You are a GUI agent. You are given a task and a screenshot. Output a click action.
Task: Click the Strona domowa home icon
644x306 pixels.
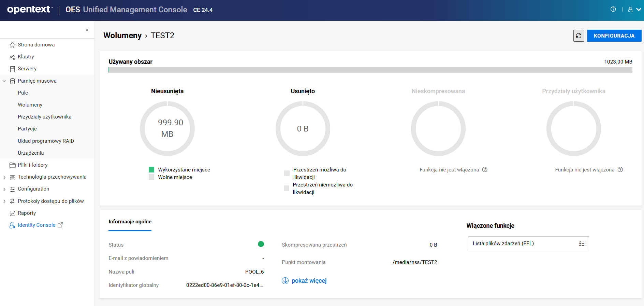click(13, 45)
